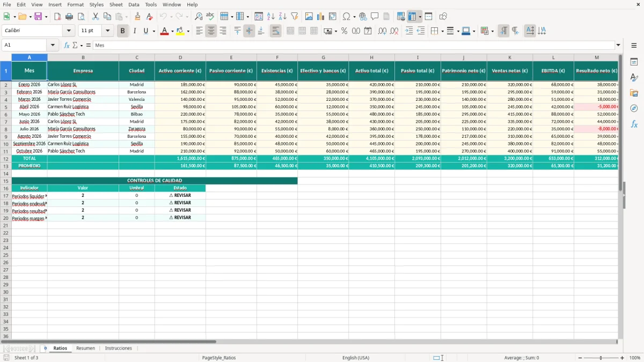This screenshot has width=644, height=362.
Task: Open the Sheet menu
Action: tap(116, 4)
